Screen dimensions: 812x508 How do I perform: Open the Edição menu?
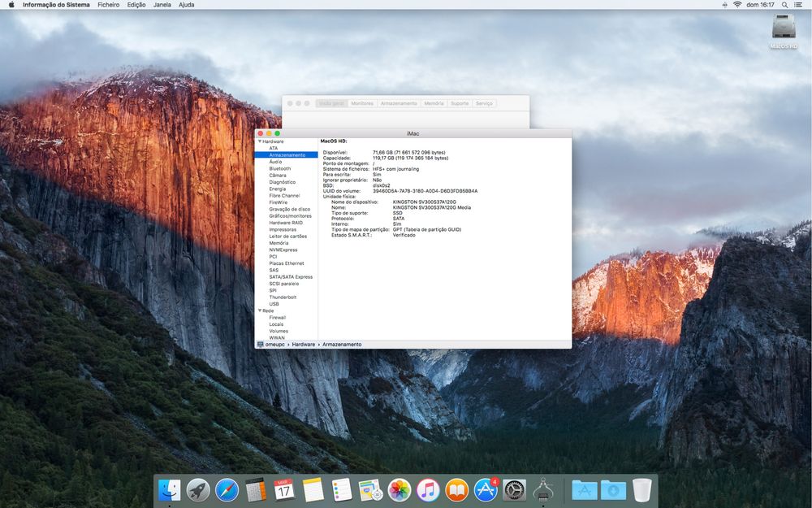136,5
